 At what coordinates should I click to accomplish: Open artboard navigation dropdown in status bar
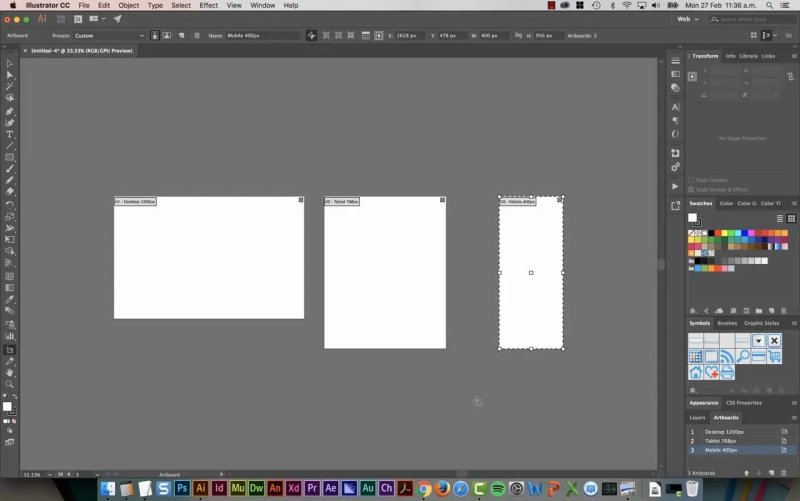pyautogui.click(x=97, y=474)
